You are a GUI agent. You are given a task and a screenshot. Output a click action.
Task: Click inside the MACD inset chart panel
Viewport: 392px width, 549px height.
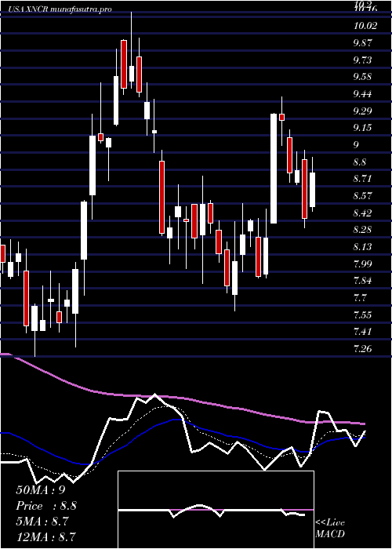click(x=216, y=510)
